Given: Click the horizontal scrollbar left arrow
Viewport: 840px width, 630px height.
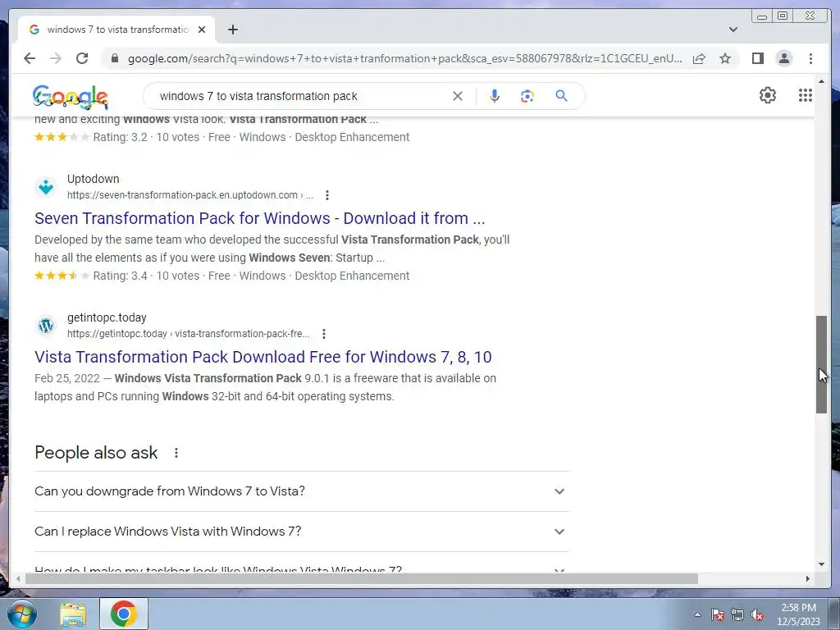Looking at the screenshot, I should coord(18,578).
